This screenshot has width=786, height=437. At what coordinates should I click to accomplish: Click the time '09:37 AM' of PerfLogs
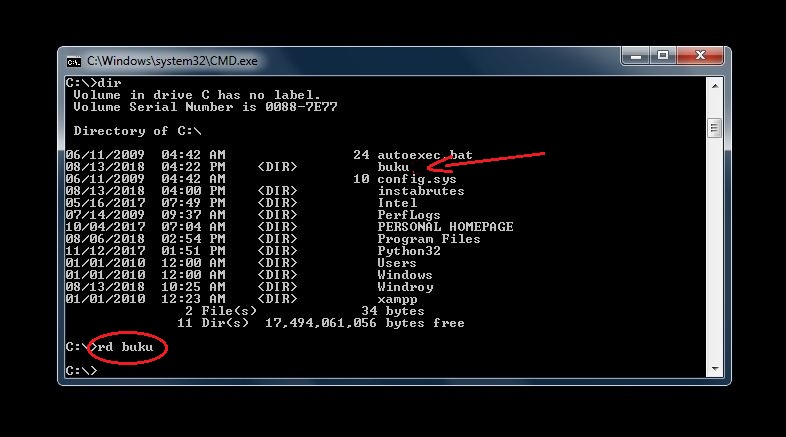pyautogui.click(x=193, y=215)
